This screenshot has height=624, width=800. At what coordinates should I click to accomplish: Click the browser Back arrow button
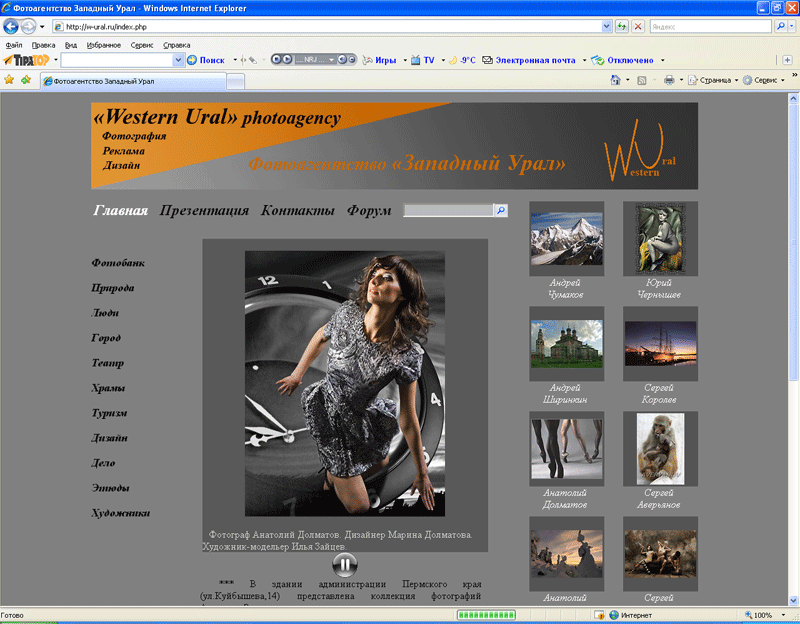[x=12, y=26]
